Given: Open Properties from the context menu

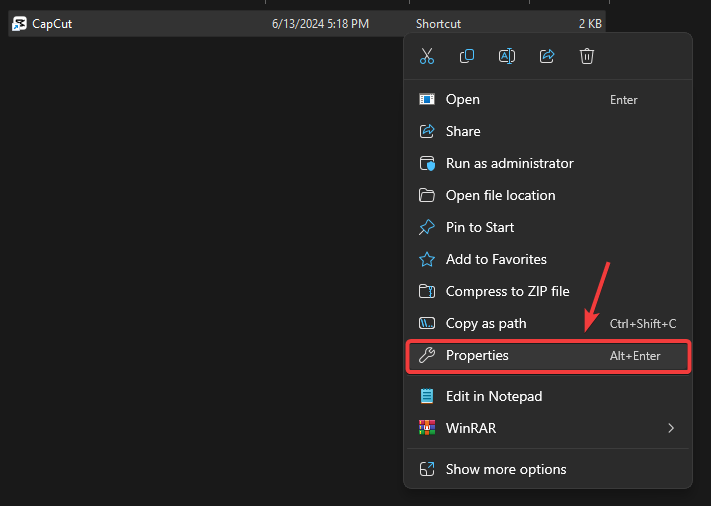Looking at the screenshot, I should 548,355.
